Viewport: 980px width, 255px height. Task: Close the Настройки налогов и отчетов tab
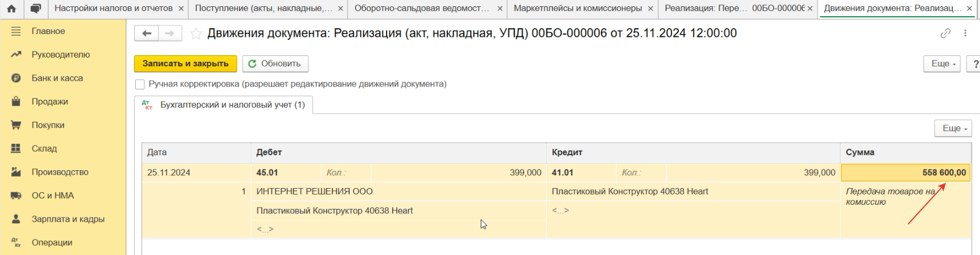(181, 9)
